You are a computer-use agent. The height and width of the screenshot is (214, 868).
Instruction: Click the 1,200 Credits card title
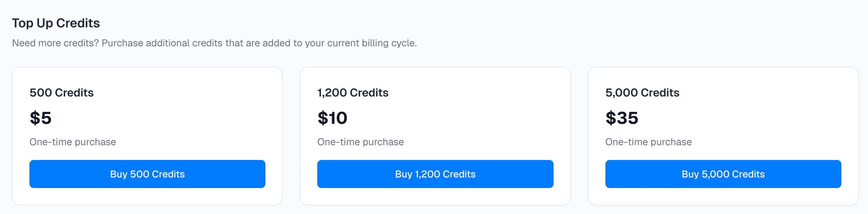(352, 93)
